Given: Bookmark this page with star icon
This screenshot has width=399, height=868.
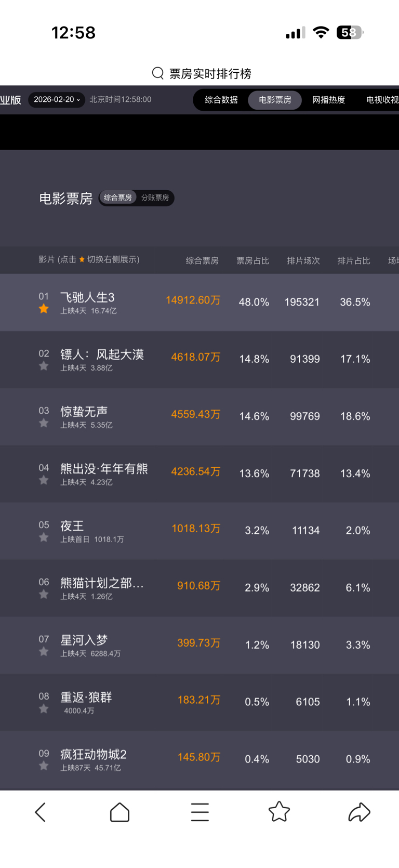Looking at the screenshot, I should coord(279,811).
